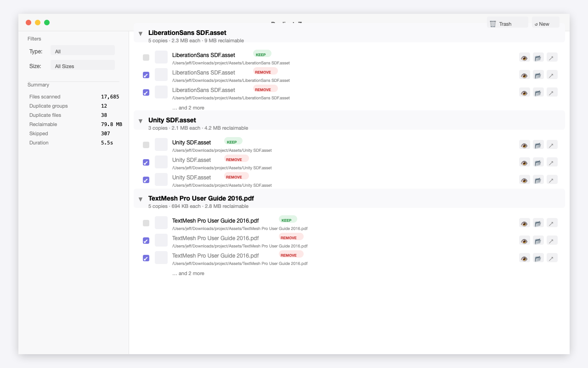Open second REMOVE LiberationSans SDF.asset via arrow
588x368 pixels.
pos(552,92)
